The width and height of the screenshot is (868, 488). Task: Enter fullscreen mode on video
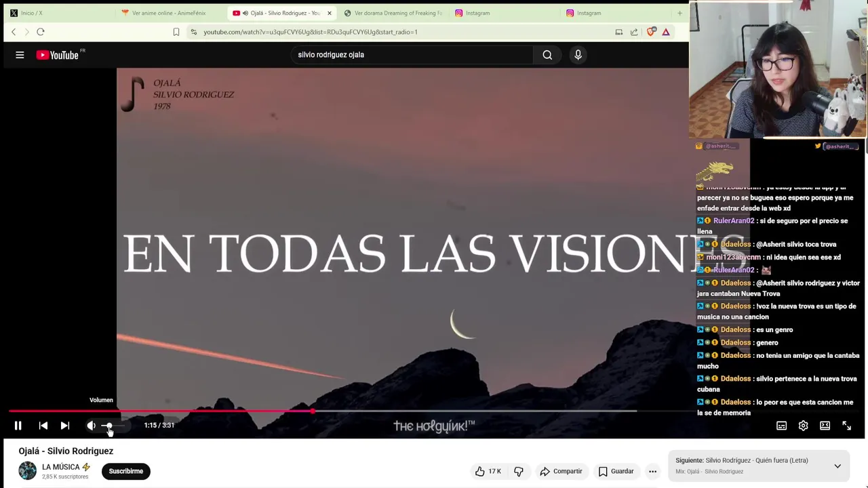point(846,426)
